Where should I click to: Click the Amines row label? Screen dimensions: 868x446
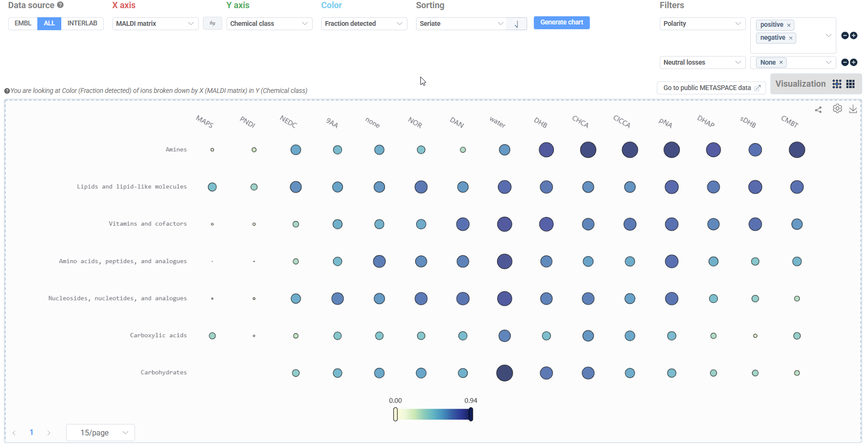pos(176,149)
